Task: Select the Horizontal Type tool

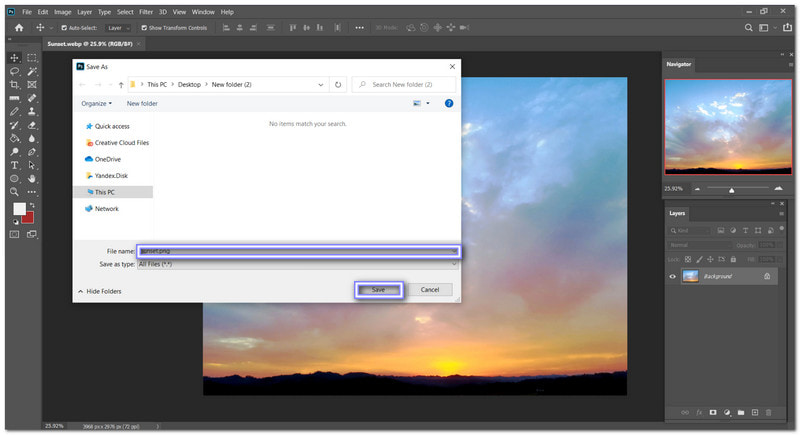Action: coord(15,164)
